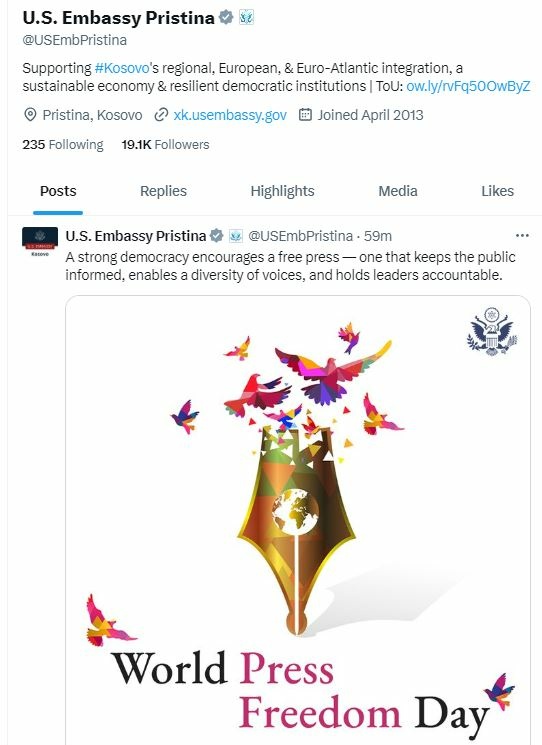Switch to the Replies tab
The width and height of the screenshot is (542, 745).
point(163,191)
